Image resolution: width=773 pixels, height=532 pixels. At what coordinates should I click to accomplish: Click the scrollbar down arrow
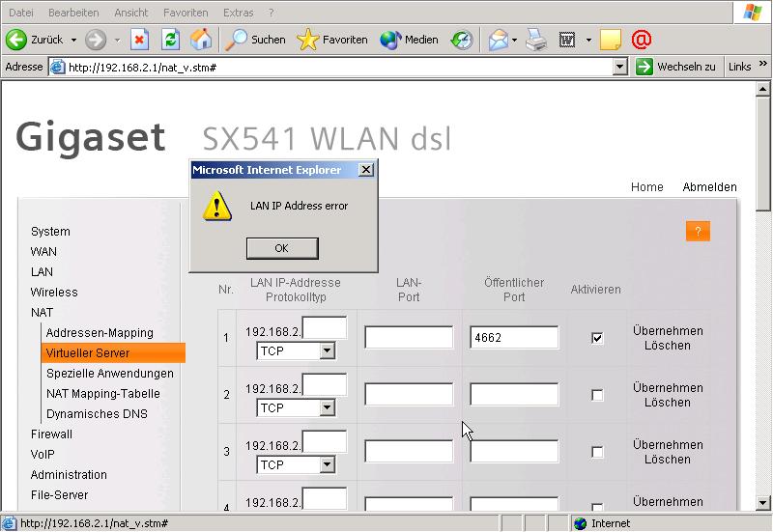762,503
